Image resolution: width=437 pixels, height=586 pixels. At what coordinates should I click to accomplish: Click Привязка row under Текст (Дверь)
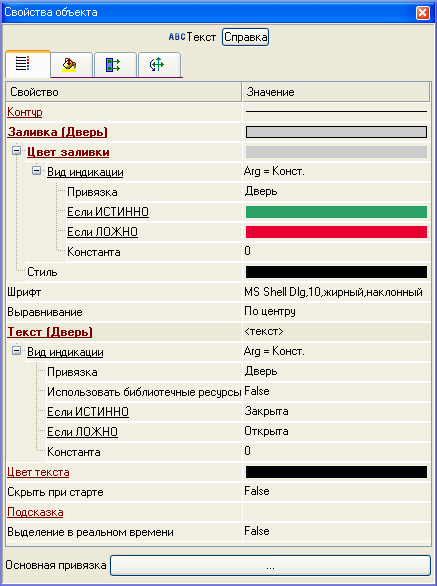coord(72,372)
